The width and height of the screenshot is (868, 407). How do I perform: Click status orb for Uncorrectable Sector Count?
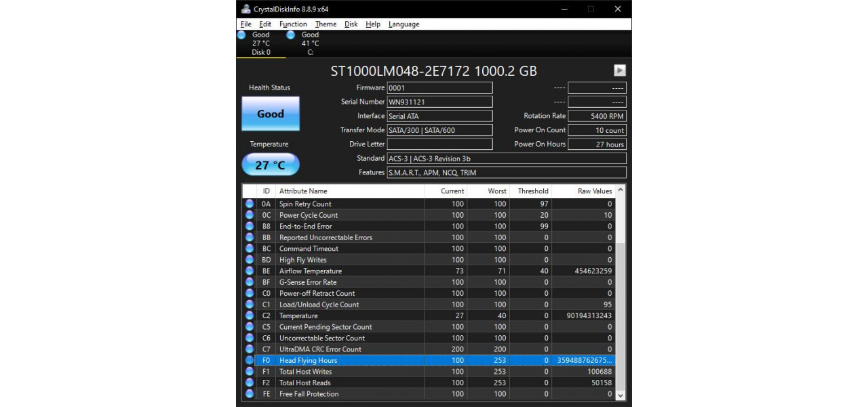point(250,338)
